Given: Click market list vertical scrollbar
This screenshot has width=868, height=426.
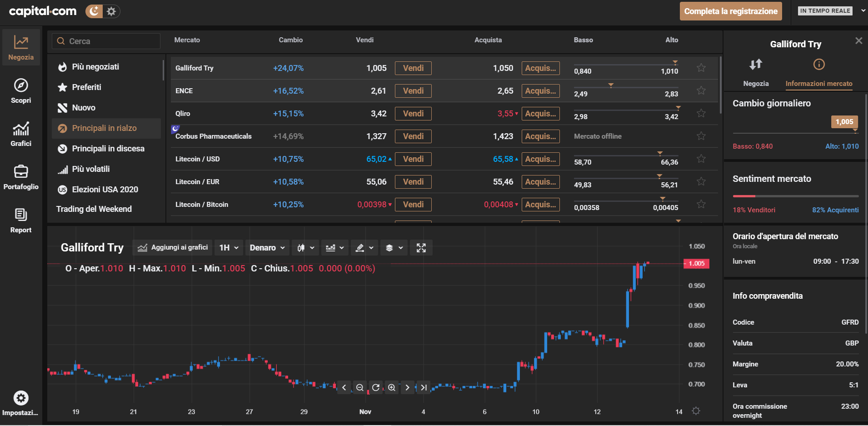Looking at the screenshot, I should pyautogui.click(x=720, y=85).
